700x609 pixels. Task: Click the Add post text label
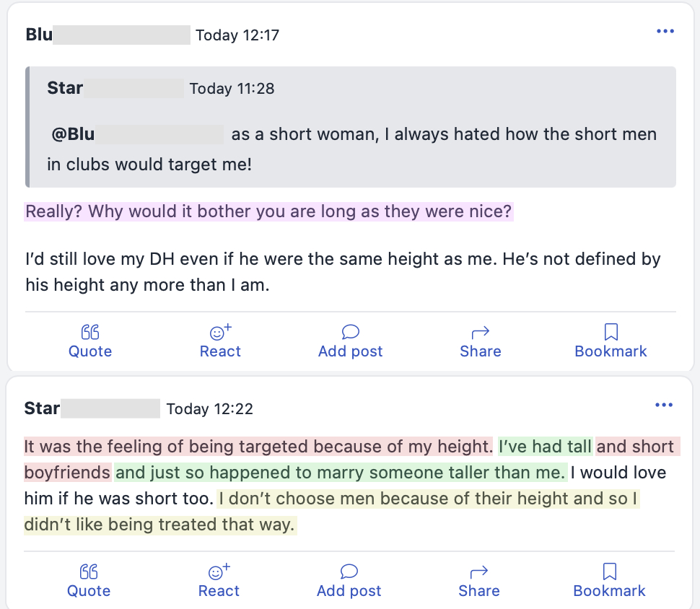(350, 351)
